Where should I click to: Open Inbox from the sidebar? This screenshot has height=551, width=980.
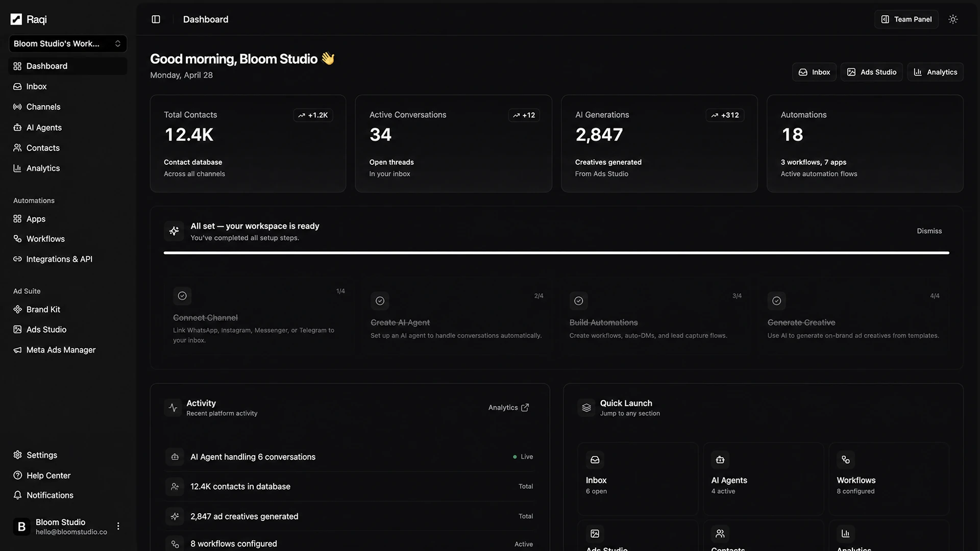click(x=68, y=87)
